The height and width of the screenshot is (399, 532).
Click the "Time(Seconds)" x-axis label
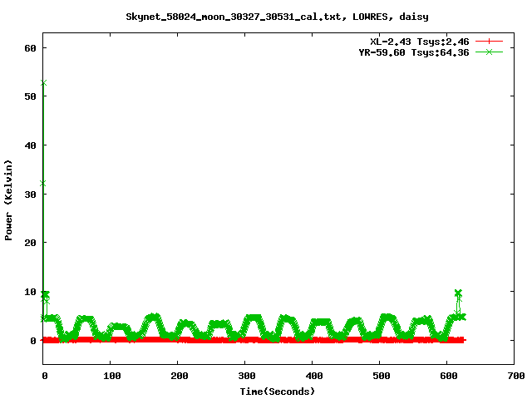pyautogui.click(x=278, y=392)
